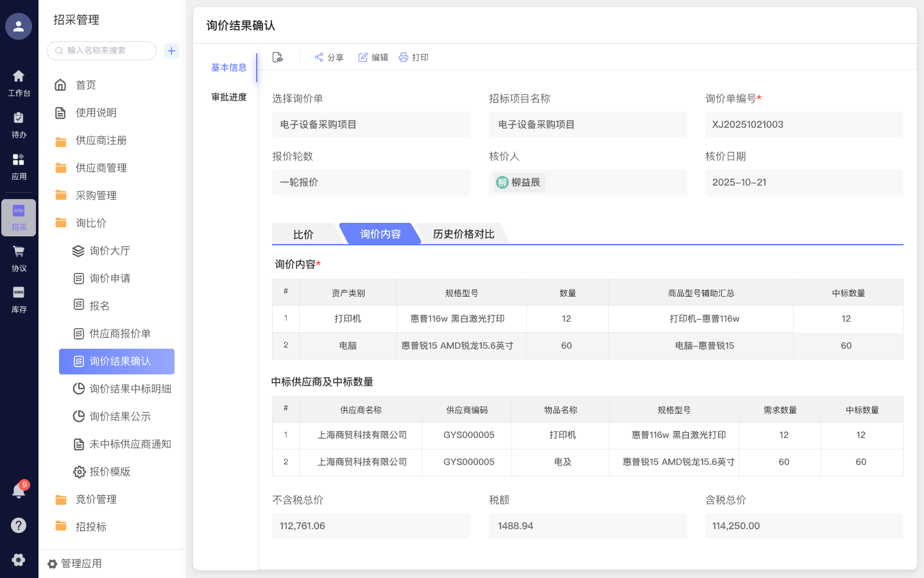This screenshot has width=924, height=578.
Task: Open the notification bell with badge 9
Action: click(19, 490)
